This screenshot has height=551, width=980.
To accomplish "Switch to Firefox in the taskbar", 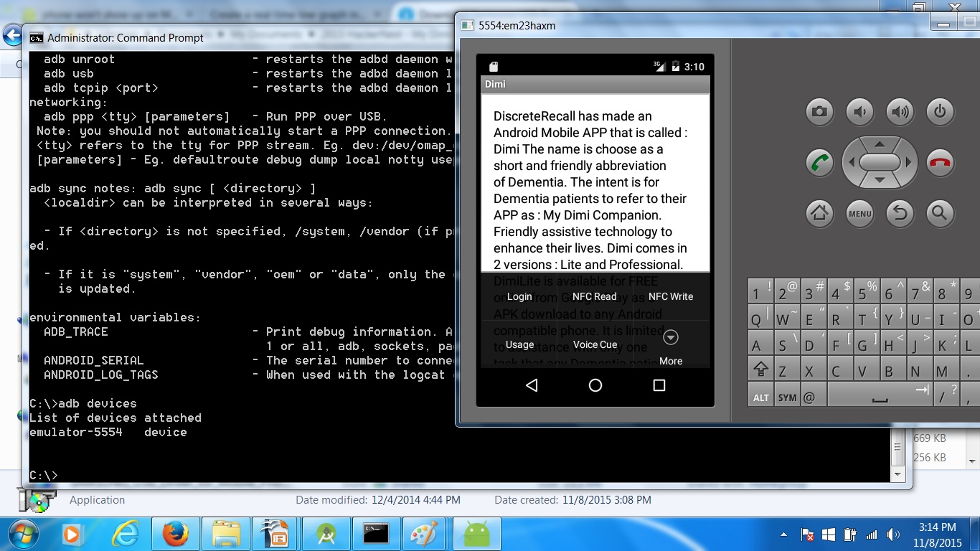I will [x=174, y=534].
